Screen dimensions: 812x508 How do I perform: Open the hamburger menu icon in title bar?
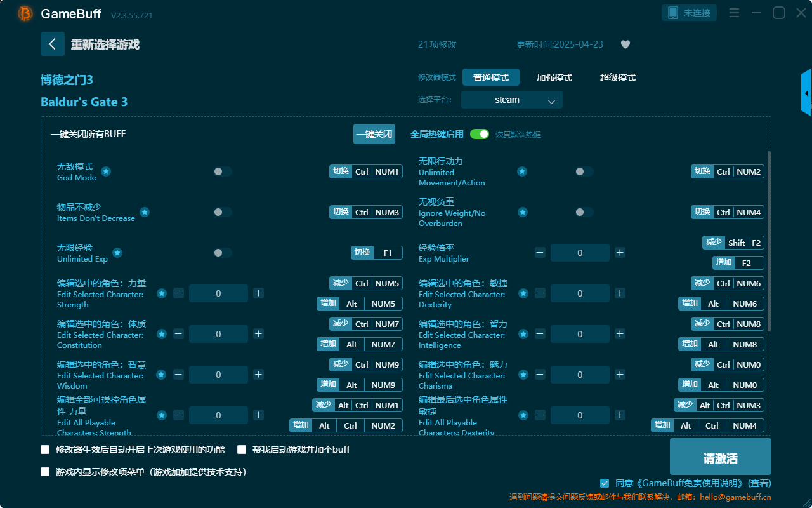[x=734, y=13]
